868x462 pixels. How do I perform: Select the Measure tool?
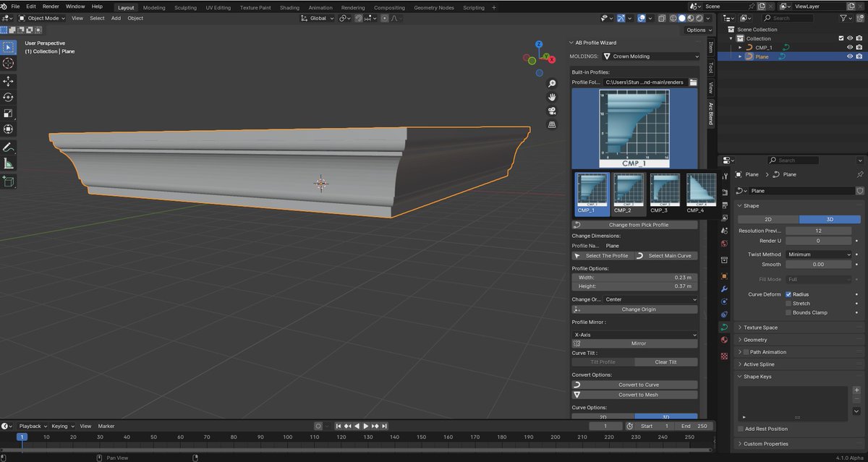click(x=8, y=163)
